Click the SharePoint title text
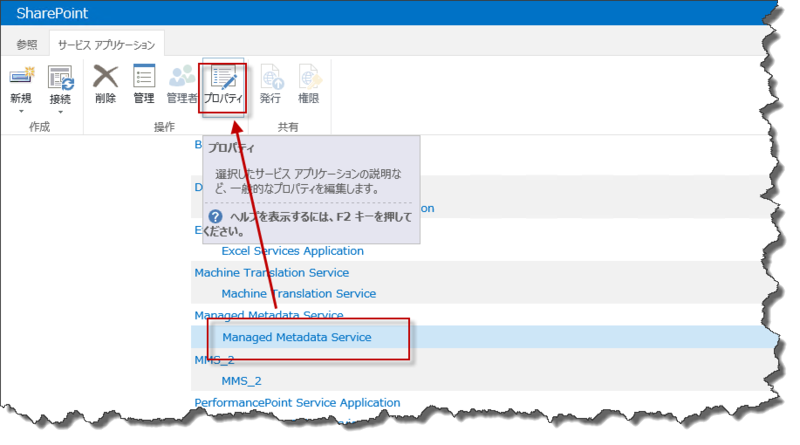This screenshot has width=800, height=445. (52, 13)
